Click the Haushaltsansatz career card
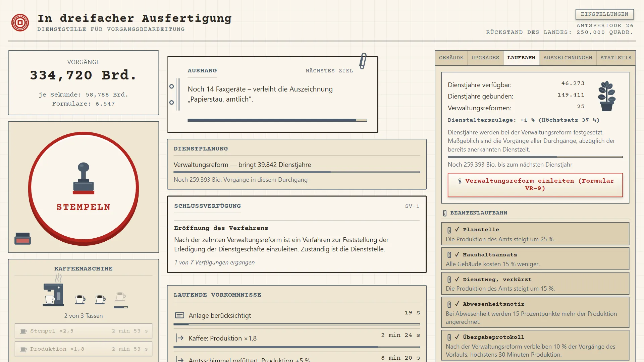The height and width of the screenshot is (362, 644). pos(535,259)
